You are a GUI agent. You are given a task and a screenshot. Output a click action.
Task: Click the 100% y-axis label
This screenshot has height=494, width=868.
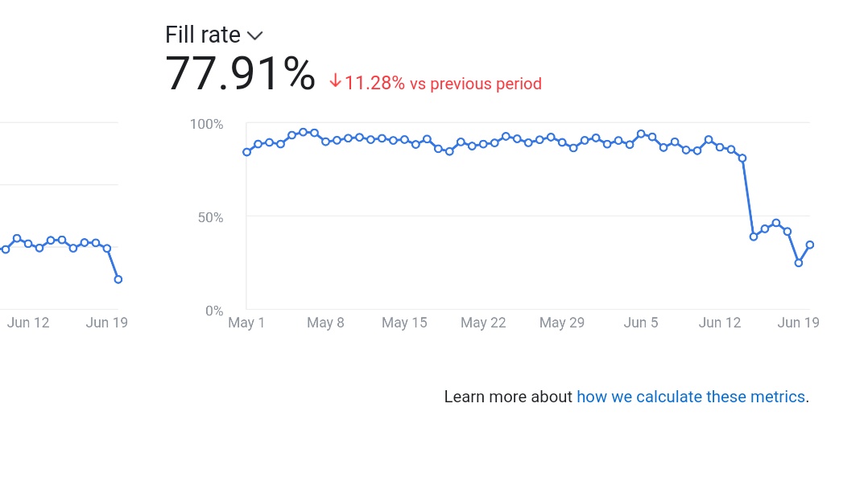207,124
